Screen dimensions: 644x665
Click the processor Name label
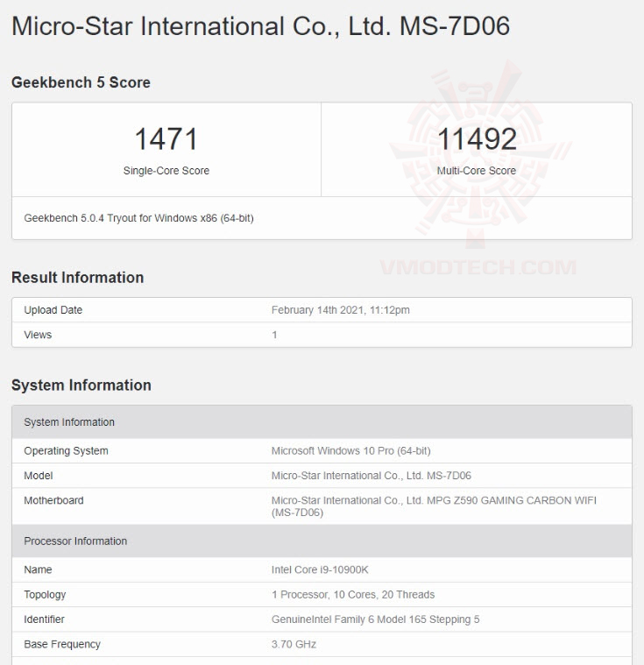click(x=38, y=569)
